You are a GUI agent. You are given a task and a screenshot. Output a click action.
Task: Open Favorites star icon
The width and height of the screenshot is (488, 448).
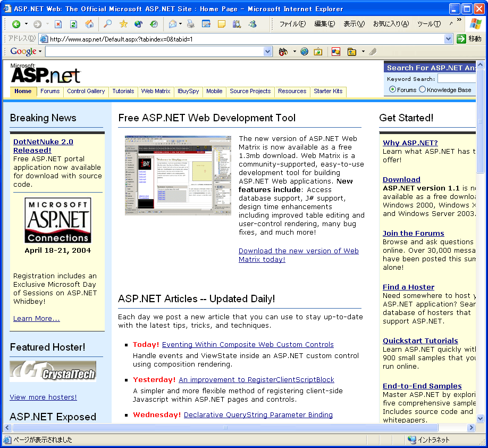click(123, 24)
